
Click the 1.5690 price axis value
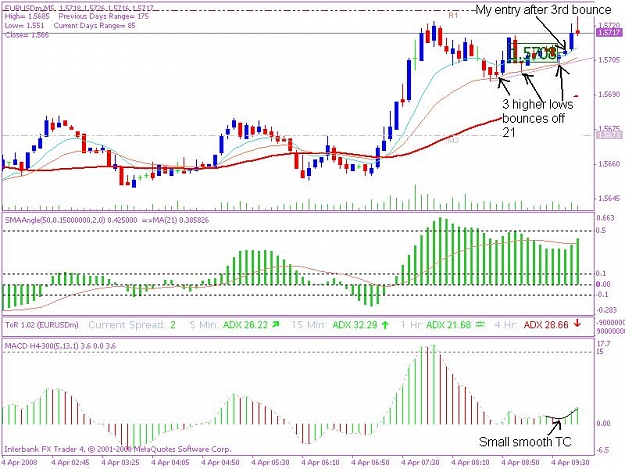tap(609, 94)
